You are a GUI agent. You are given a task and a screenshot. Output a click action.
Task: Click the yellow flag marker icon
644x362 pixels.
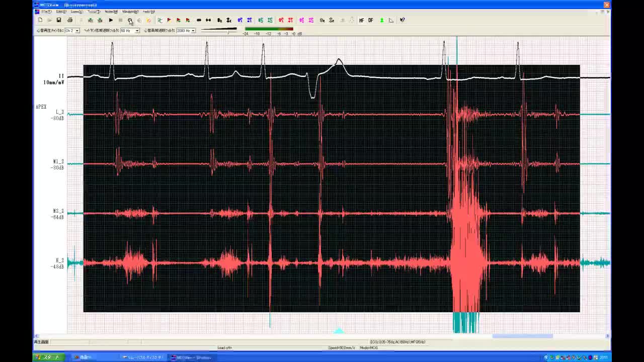coord(169,20)
